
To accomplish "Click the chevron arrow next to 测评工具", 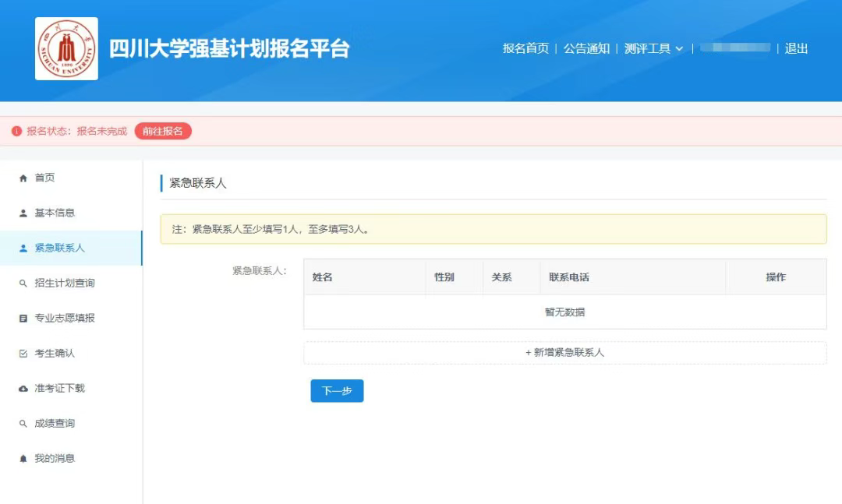I will (679, 49).
